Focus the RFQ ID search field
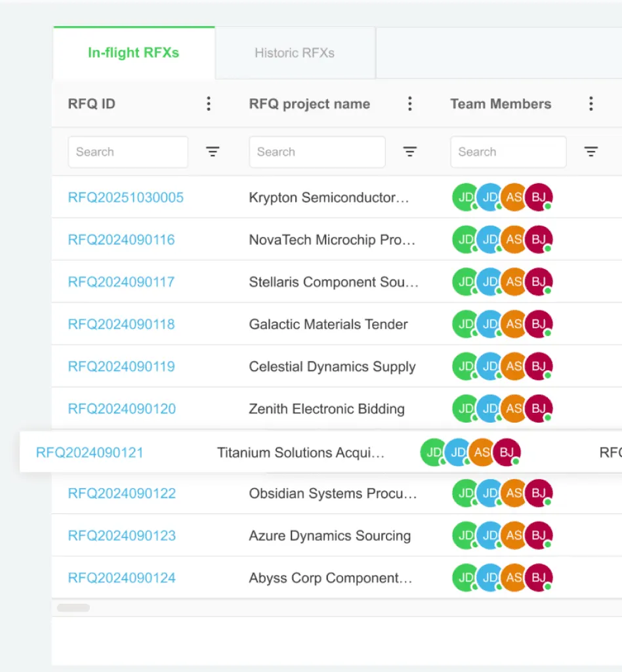 (x=128, y=152)
